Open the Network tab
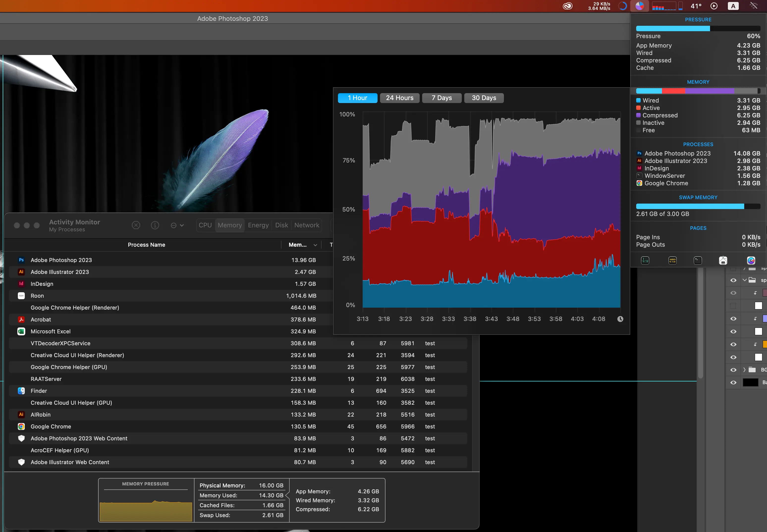 (x=307, y=225)
